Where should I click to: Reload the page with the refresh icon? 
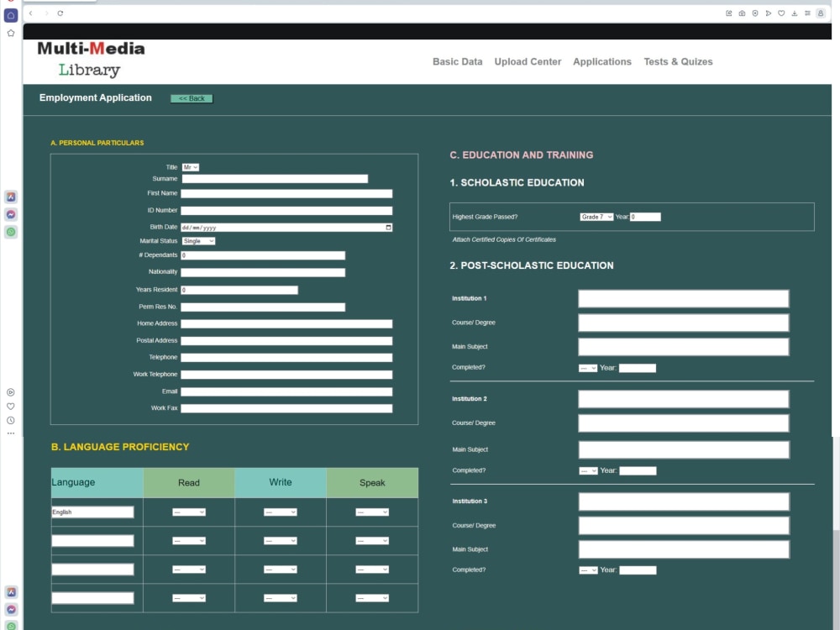coord(60,13)
